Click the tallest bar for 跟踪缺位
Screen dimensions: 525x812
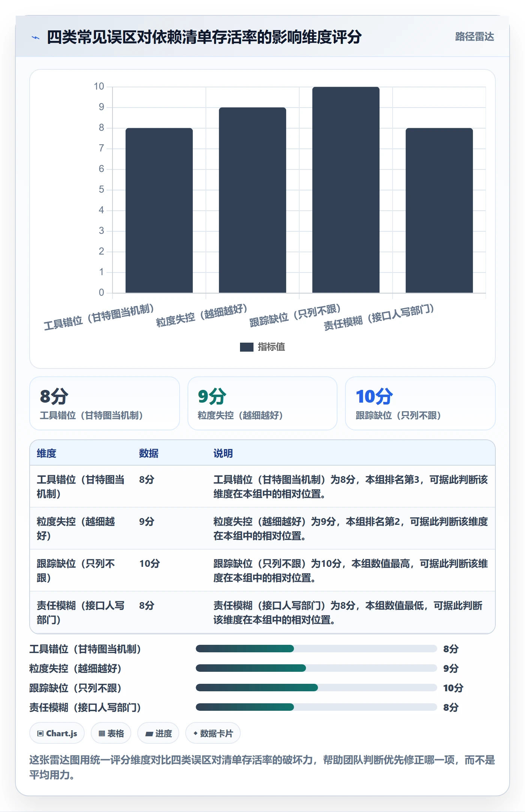[x=346, y=190]
